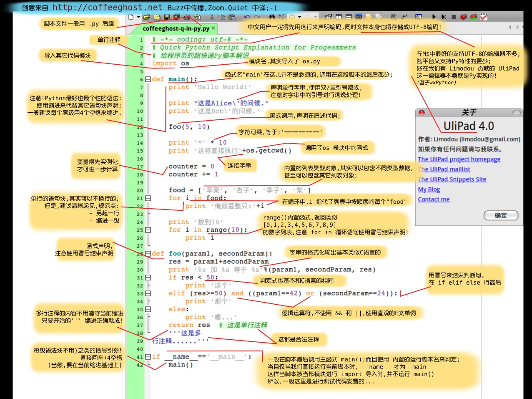Open the new-file type dropdown arrow
Image resolution: width=532 pixels, height=399 pixels.
click(x=139, y=17)
